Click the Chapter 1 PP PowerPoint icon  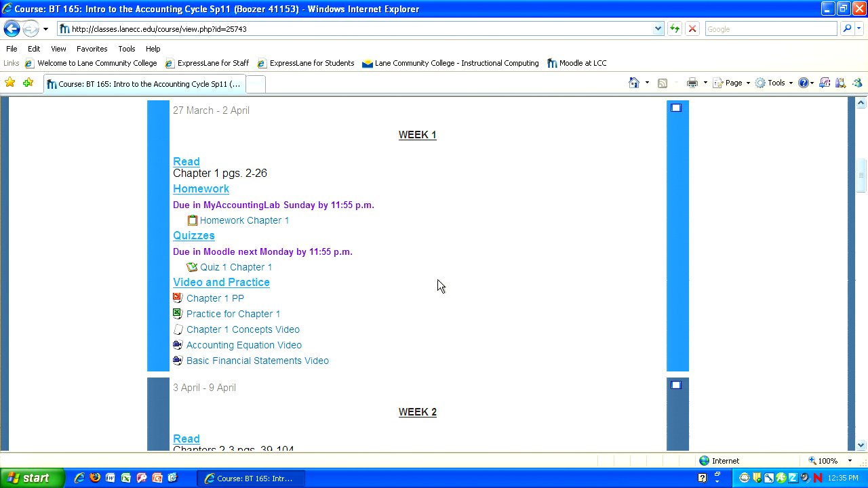tap(178, 298)
